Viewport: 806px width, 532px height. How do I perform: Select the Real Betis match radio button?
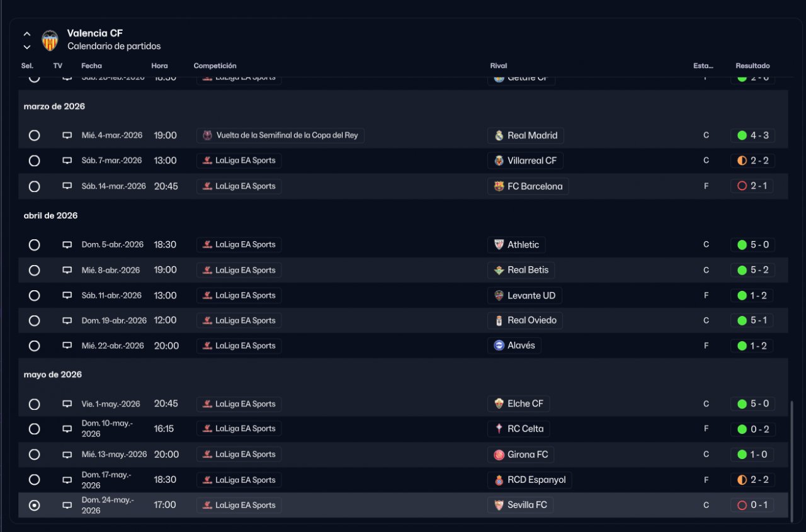[x=34, y=270]
